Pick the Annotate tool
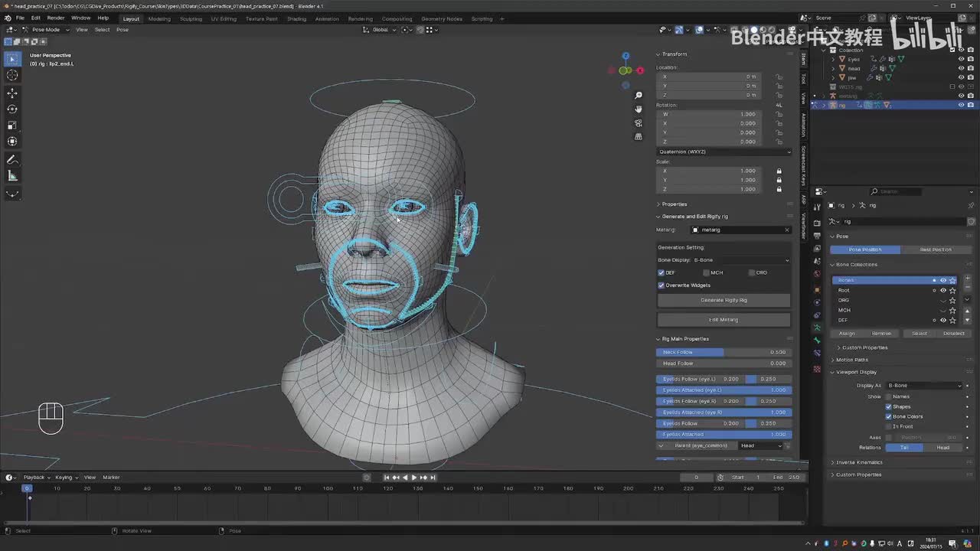The width and height of the screenshot is (980, 551). pyautogui.click(x=12, y=160)
